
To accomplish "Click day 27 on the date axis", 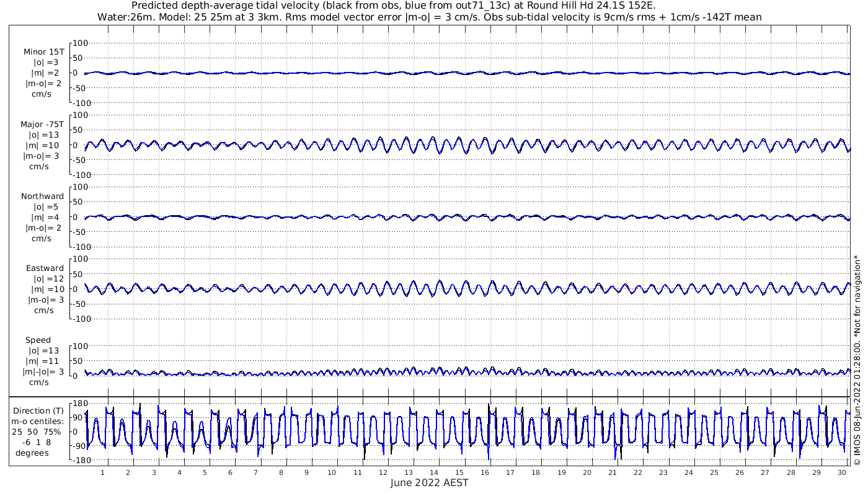I will (766, 473).
